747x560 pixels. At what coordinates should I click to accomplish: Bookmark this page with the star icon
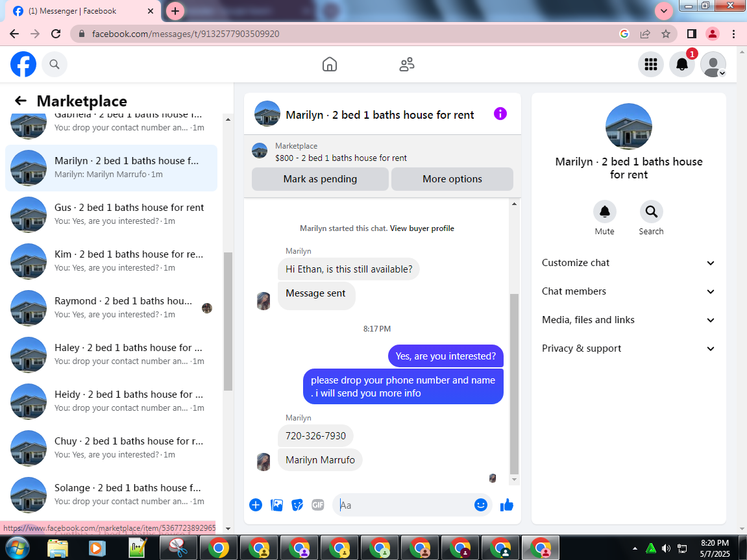click(666, 34)
